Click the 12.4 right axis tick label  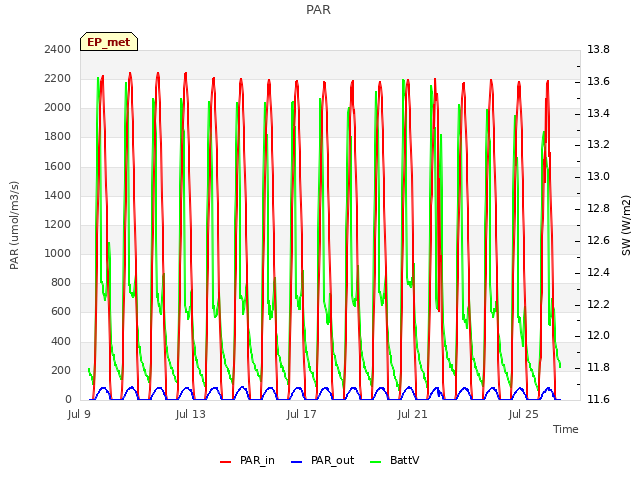(598, 272)
